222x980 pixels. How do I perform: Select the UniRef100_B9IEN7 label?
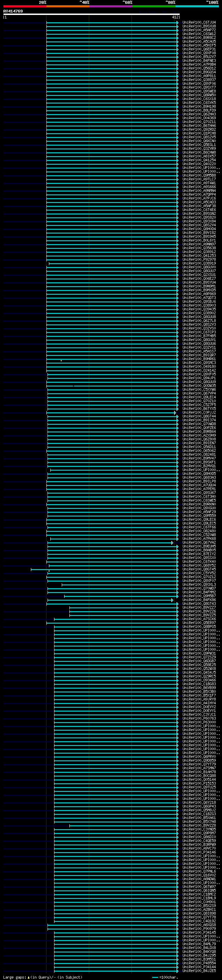point(199,443)
